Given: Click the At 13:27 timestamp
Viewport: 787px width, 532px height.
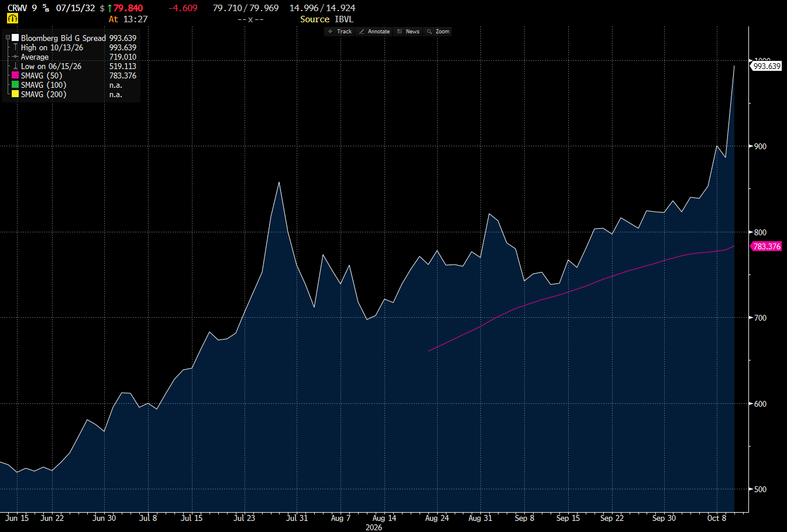Looking at the screenshot, I should coord(128,19).
